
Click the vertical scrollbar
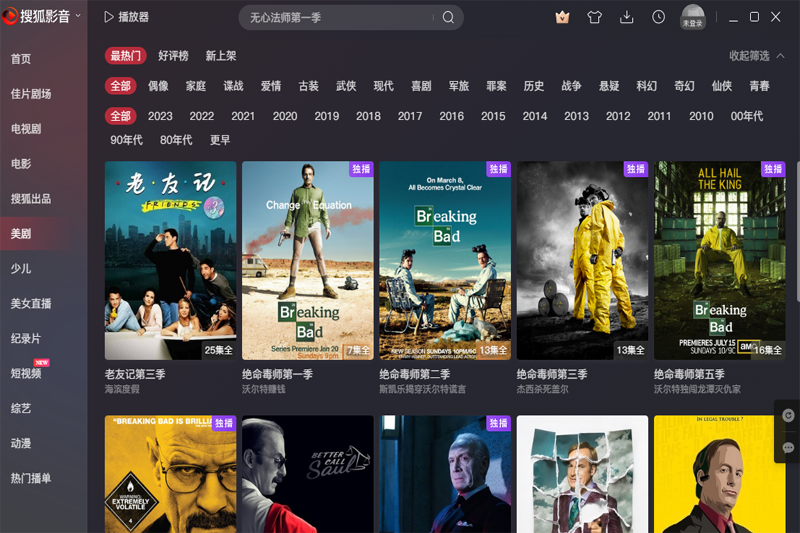[x=797, y=234]
